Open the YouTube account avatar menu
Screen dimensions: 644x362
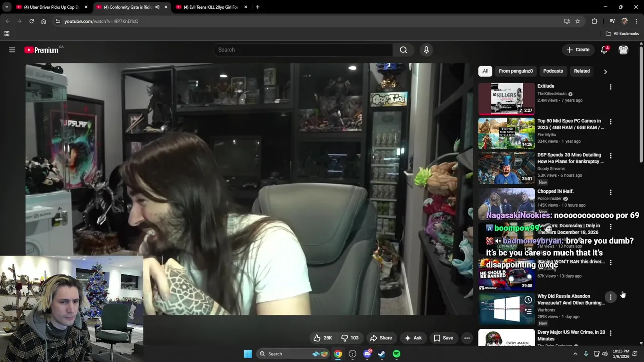point(623,50)
